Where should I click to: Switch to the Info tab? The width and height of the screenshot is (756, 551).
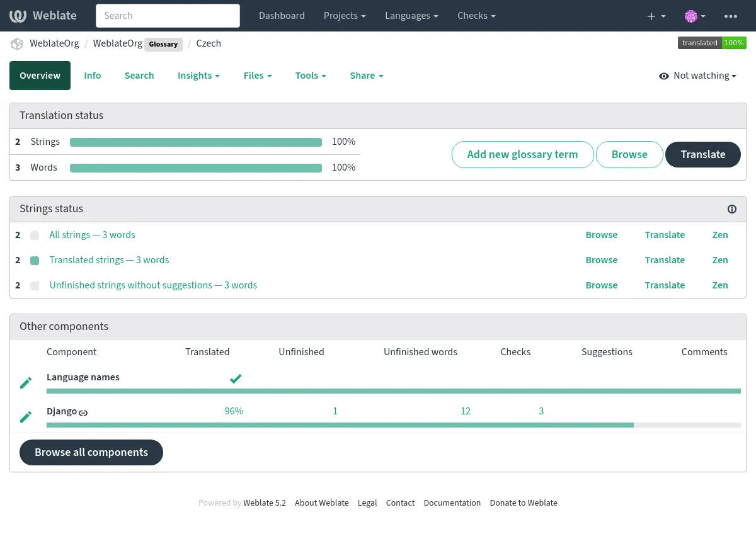pos(93,76)
